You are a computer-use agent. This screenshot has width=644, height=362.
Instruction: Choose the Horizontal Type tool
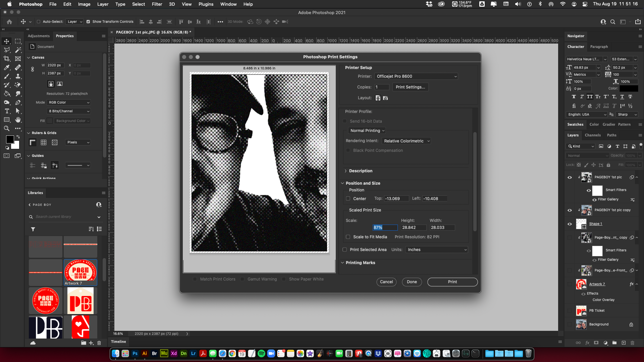point(6,111)
